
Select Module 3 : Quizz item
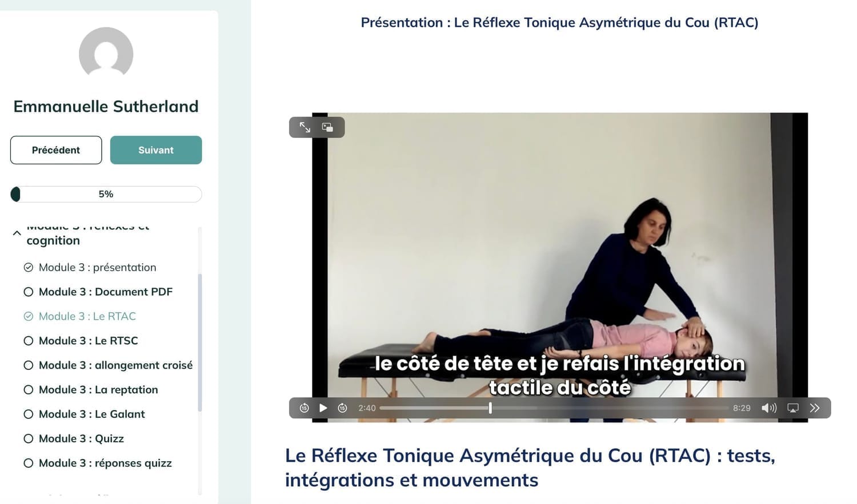click(74, 439)
